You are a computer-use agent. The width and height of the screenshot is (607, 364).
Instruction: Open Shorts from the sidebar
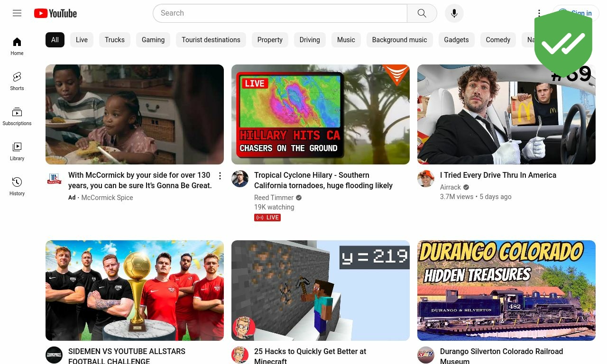pyautogui.click(x=17, y=82)
